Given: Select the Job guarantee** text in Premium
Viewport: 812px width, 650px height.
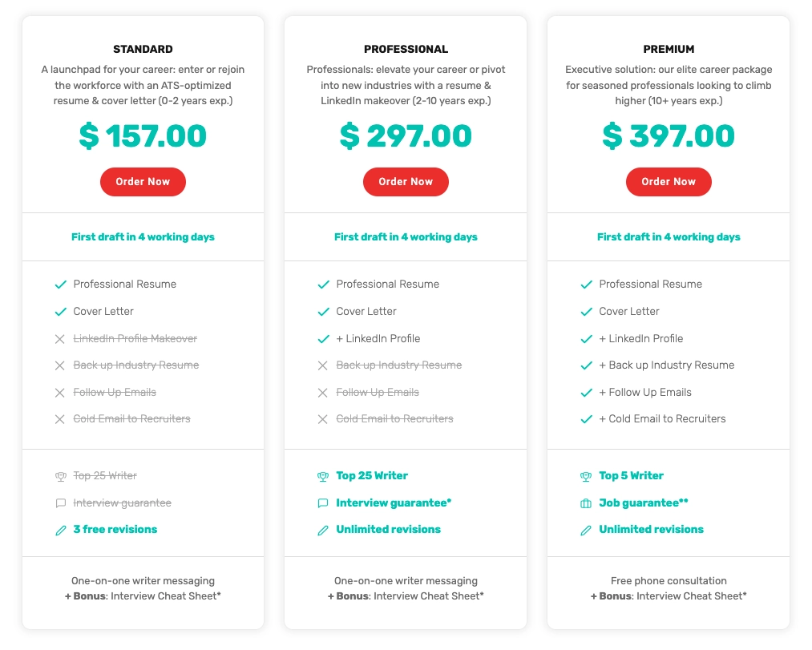Looking at the screenshot, I should click(x=644, y=503).
